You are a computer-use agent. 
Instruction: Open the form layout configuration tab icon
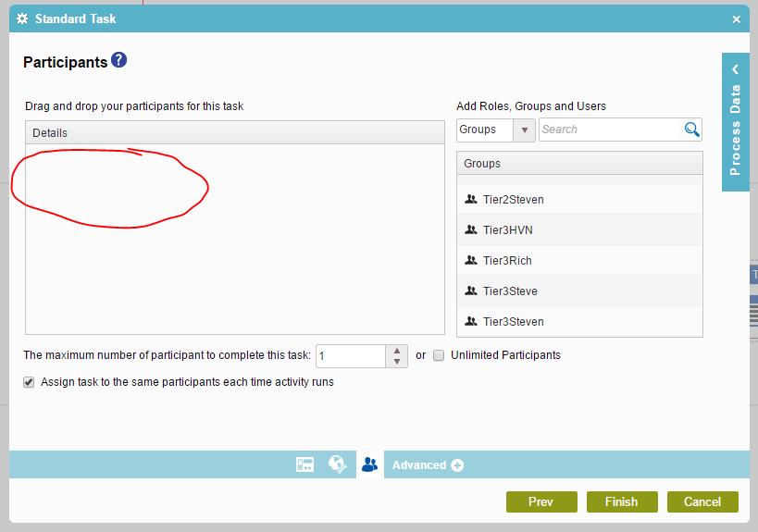click(304, 464)
